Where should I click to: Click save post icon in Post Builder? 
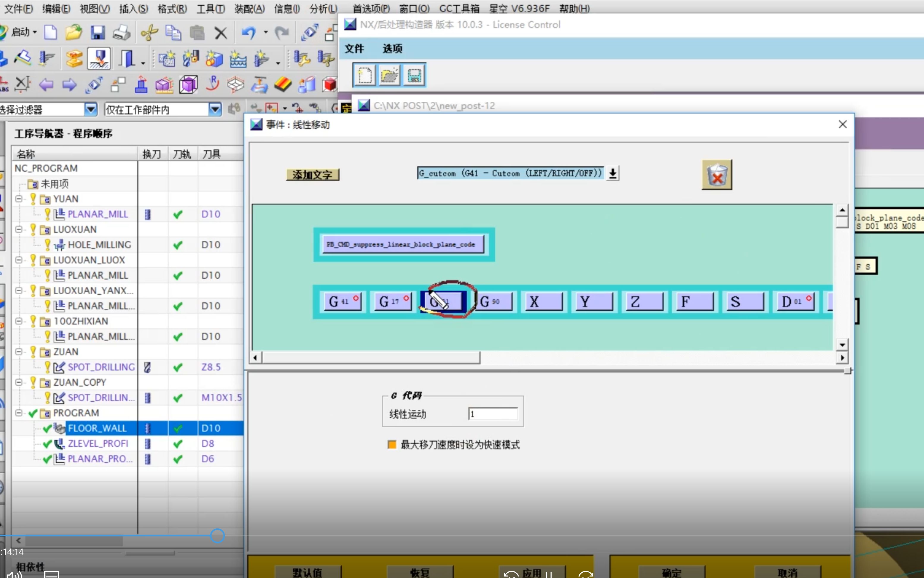point(414,75)
